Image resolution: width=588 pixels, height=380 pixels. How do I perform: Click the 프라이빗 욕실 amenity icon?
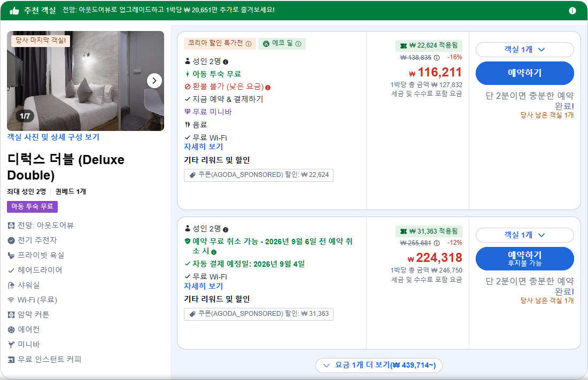[11, 255]
